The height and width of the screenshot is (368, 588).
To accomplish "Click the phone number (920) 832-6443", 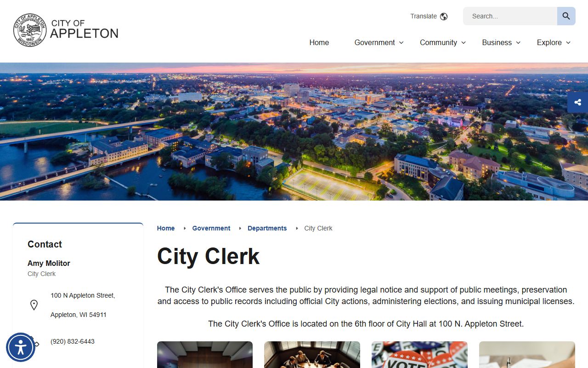I will point(73,341).
